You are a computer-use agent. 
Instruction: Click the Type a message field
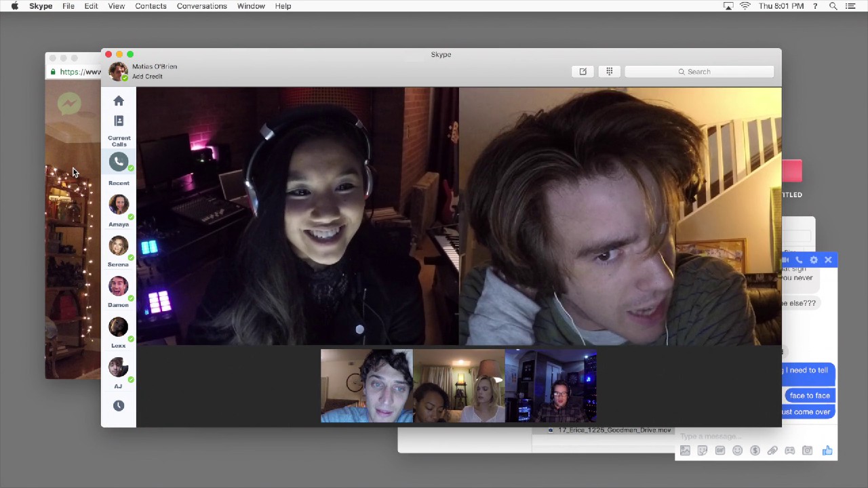click(756, 436)
